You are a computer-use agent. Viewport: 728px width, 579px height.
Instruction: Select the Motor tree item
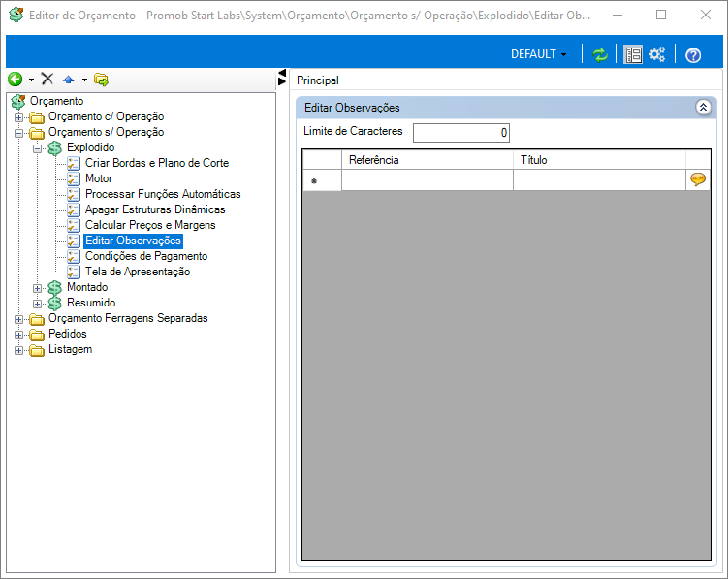tap(99, 178)
